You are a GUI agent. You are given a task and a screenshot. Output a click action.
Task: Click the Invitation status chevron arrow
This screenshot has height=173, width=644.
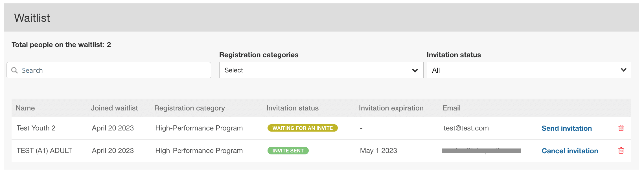pyautogui.click(x=624, y=70)
